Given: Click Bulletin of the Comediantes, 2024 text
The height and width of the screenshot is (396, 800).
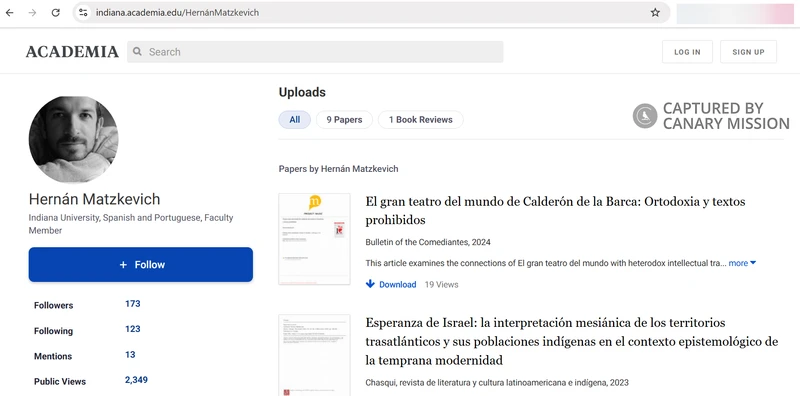Looking at the screenshot, I should (428, 242).
